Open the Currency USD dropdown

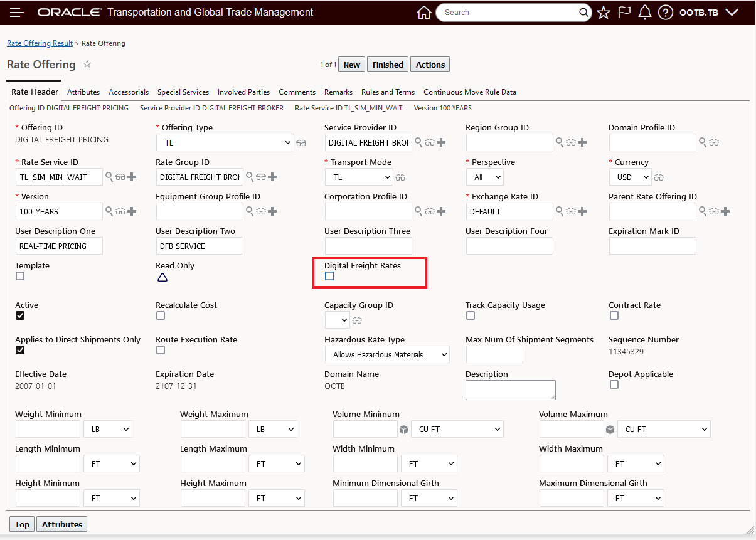[630, 177]
